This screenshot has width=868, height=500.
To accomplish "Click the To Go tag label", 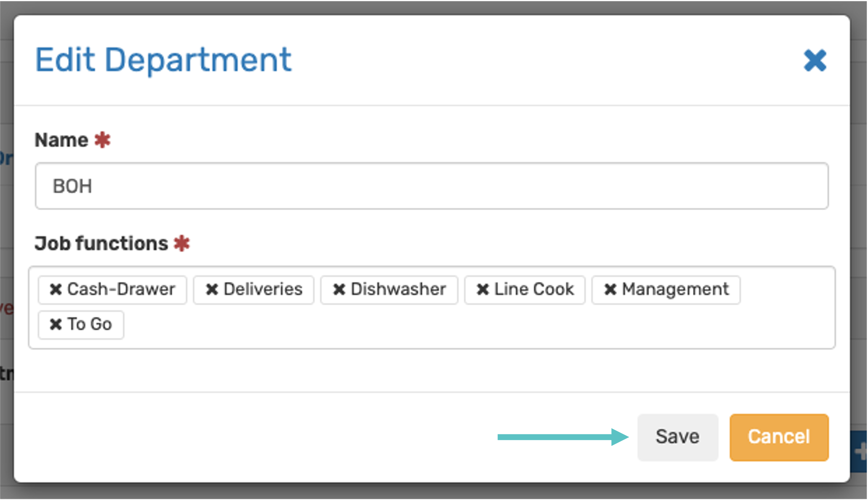I will pos(90,324).
